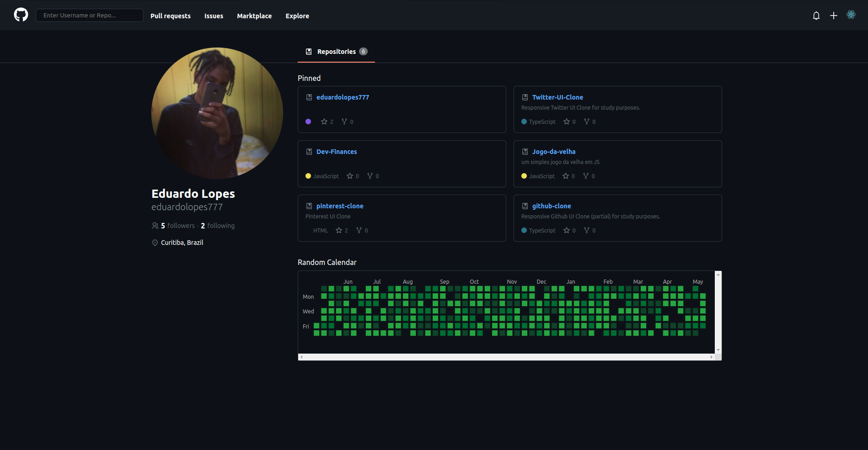
Task: Open the github-clone repository link
Action: click(552, 206)
